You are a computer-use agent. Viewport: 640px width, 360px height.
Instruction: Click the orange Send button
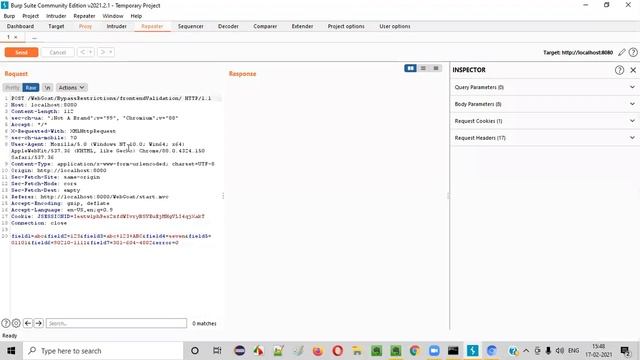[21, 52]
